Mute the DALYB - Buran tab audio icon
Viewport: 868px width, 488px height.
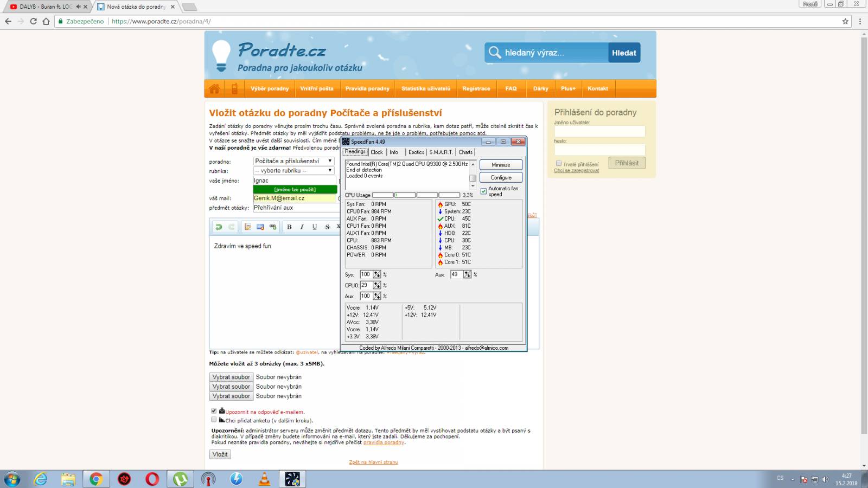tap(78, 7)
